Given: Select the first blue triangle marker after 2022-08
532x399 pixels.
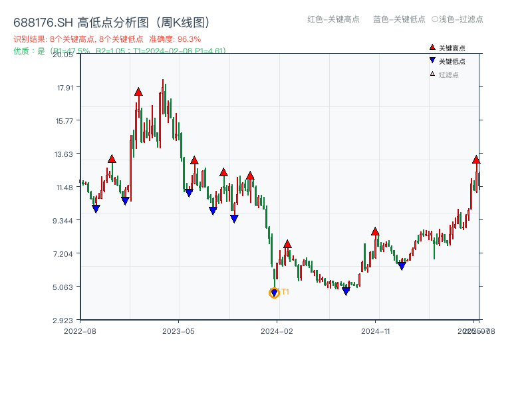Looking at the screenshot, I should 97,208.
